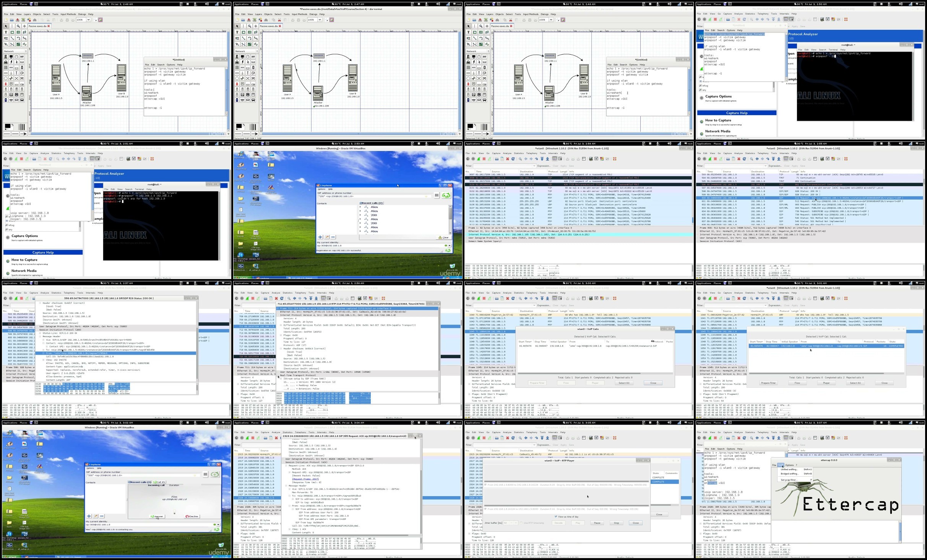927x560 pixels.
Task: Open the dialpad keypad icon in Linphone with incoming call
Action: (x=205, y=474)
